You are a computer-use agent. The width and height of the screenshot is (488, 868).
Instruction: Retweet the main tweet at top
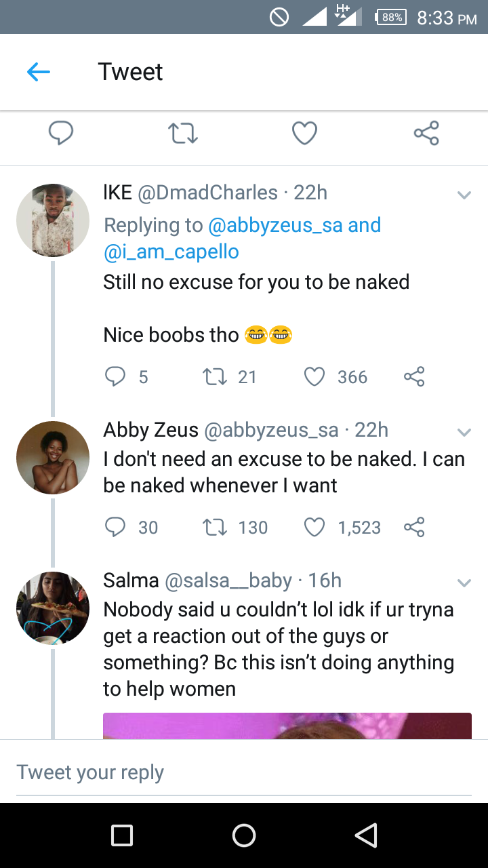click(x=182, y=133)
